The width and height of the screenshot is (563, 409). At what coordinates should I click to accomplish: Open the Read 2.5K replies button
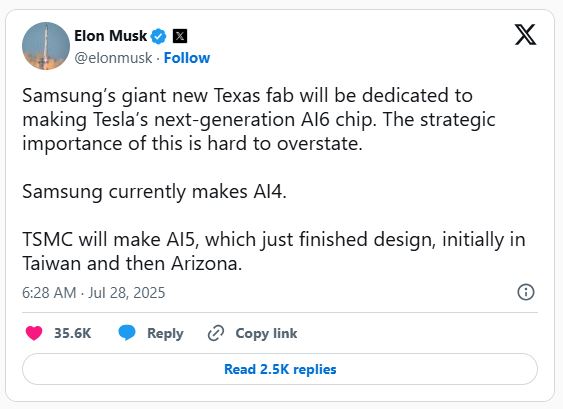280,369
